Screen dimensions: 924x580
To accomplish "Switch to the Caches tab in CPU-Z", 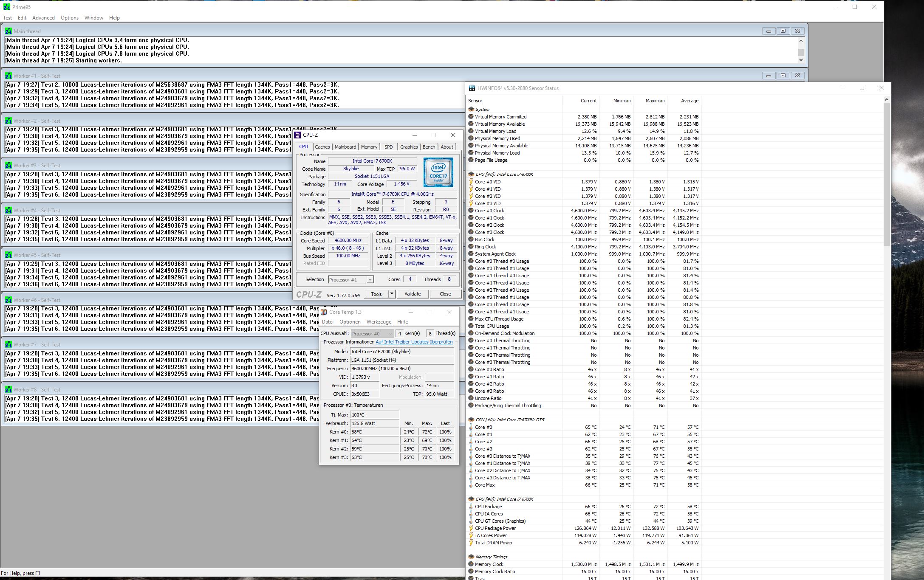I will pos(322,147).
